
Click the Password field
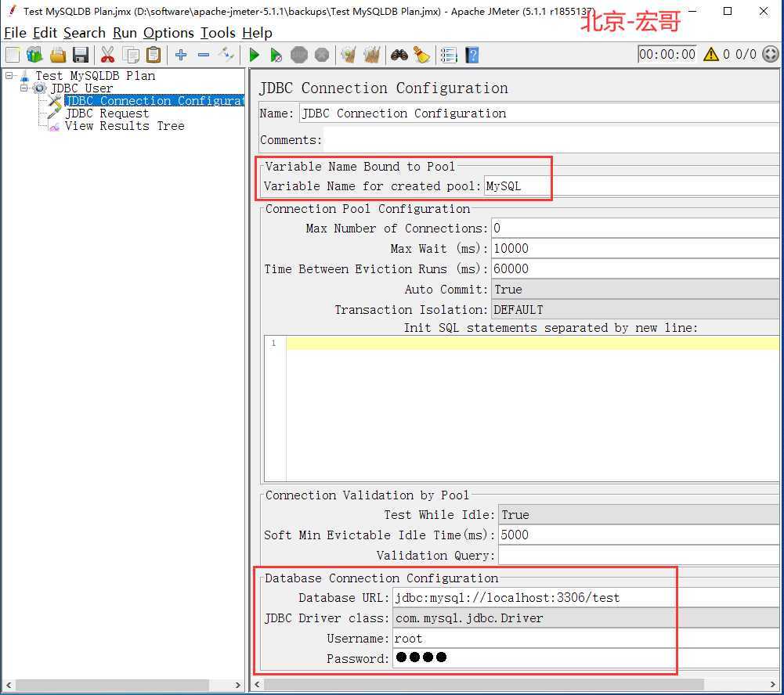tap(586, 658)
